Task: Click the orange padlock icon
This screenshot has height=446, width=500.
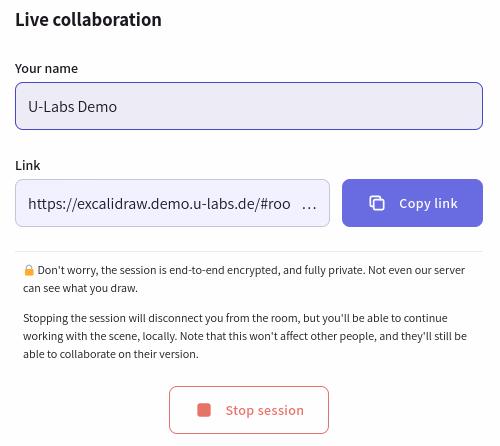Action: (x=29, y=270)
